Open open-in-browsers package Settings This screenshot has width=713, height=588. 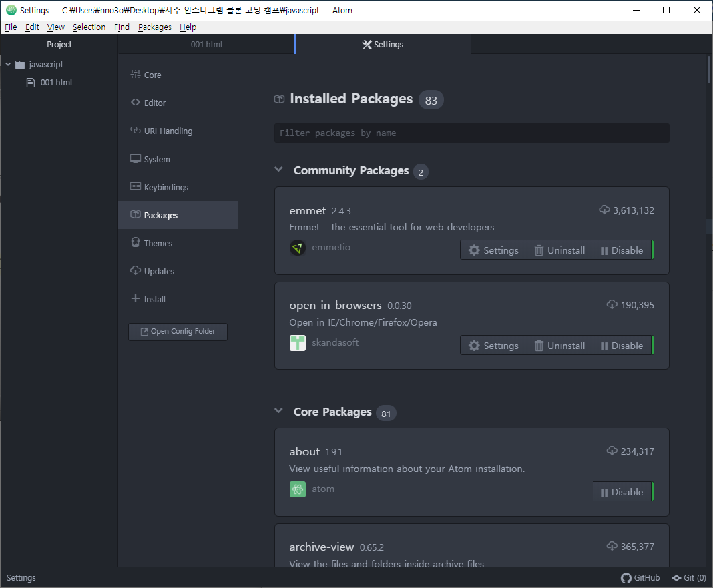(493, 346)
